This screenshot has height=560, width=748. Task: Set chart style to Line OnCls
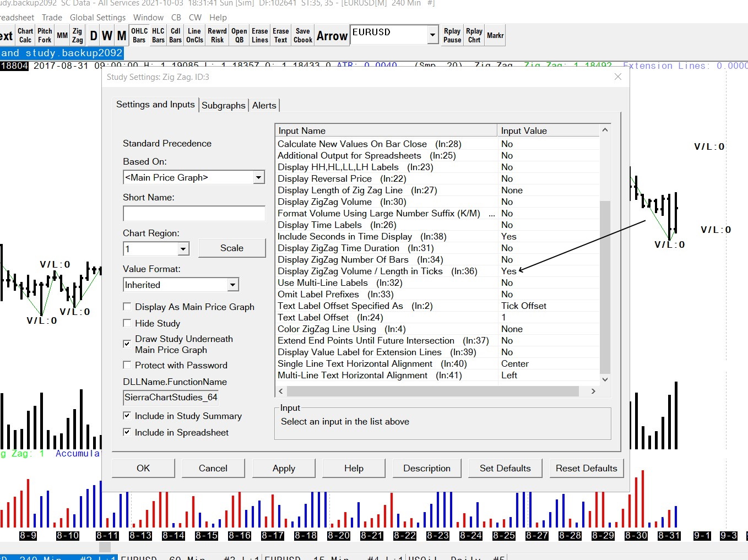[x=194, y=35]
